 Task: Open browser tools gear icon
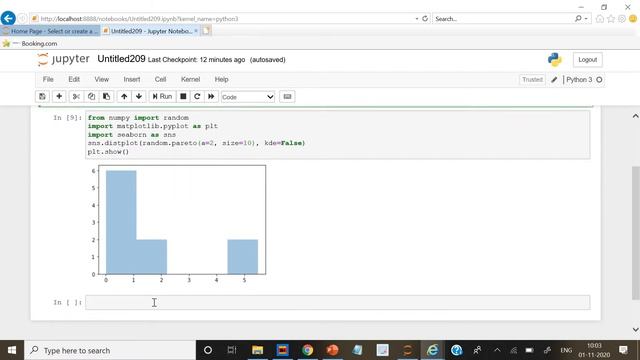[x=622, y=19]
